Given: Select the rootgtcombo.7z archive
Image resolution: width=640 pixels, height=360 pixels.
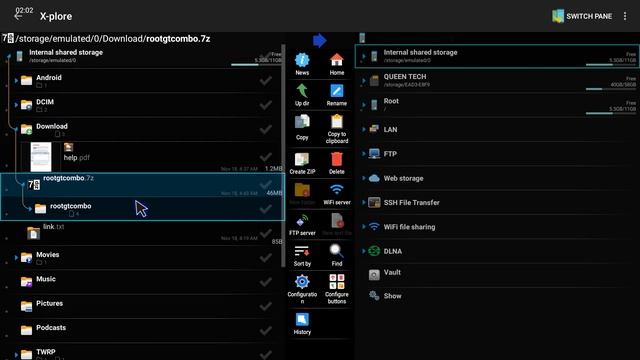Looking at the screenshot, I should pos(142,184).
